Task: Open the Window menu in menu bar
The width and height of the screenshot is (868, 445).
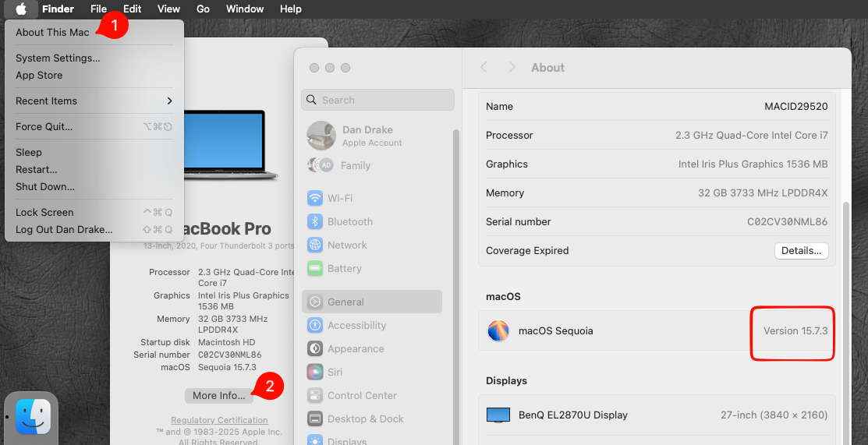Action: click(244, 9)
